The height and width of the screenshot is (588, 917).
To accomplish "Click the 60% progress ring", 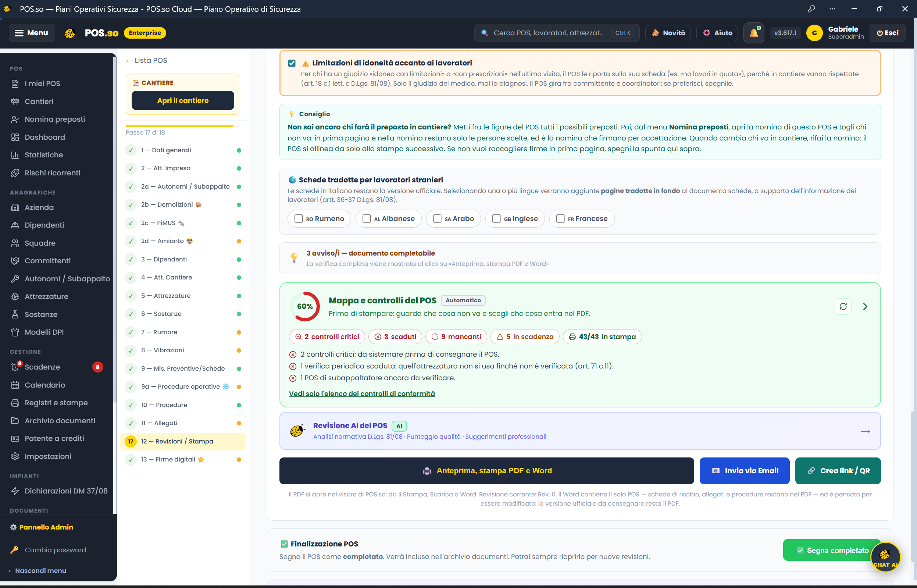I will [305, 306].
